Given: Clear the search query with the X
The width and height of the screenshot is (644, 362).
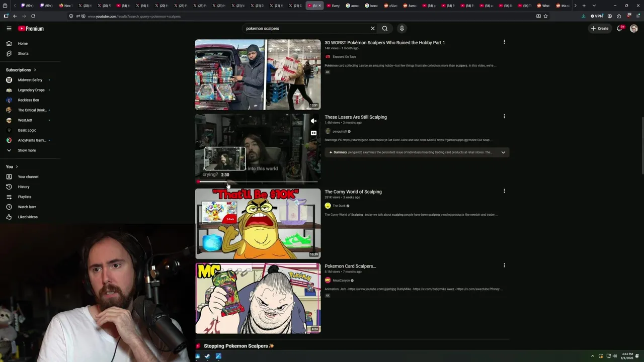Looking at the screenshot, I should 373,29.
